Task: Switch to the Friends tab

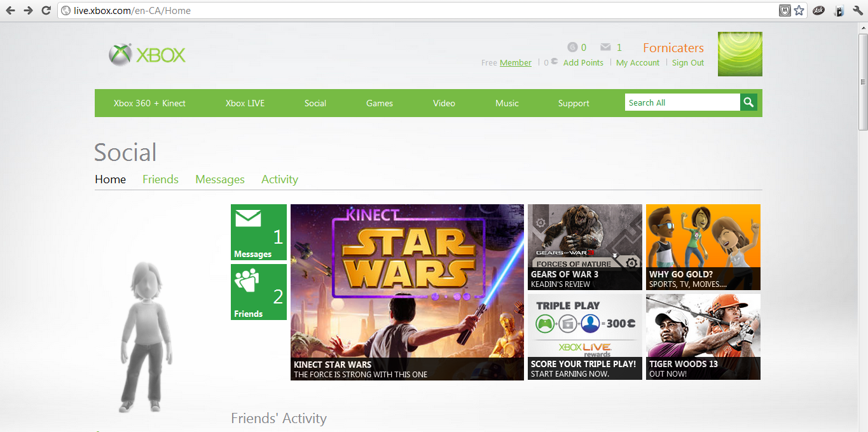Action: tap(160, 179)
